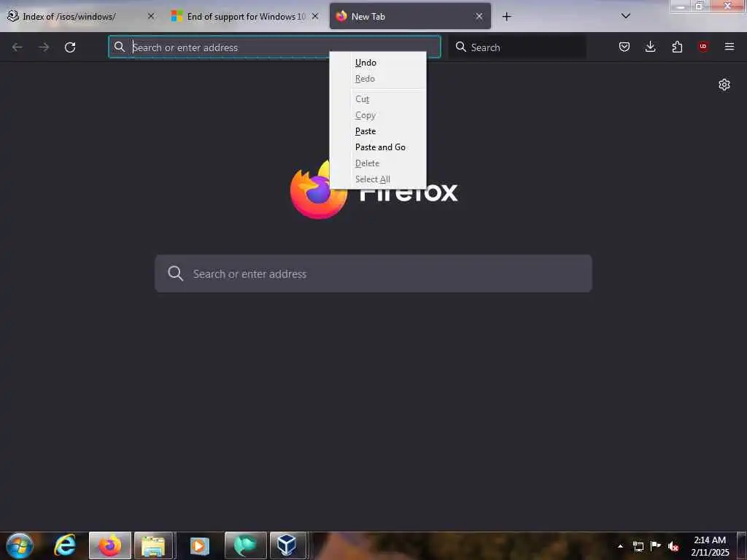Click the Cut context menu entry

click(x=377, y=99)
